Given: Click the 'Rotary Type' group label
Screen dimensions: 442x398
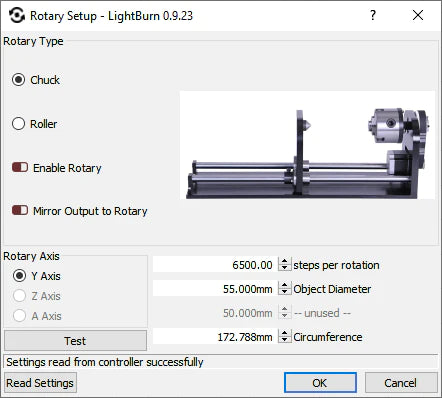Looking at the screenshot, I should click(x=33, y=41).
